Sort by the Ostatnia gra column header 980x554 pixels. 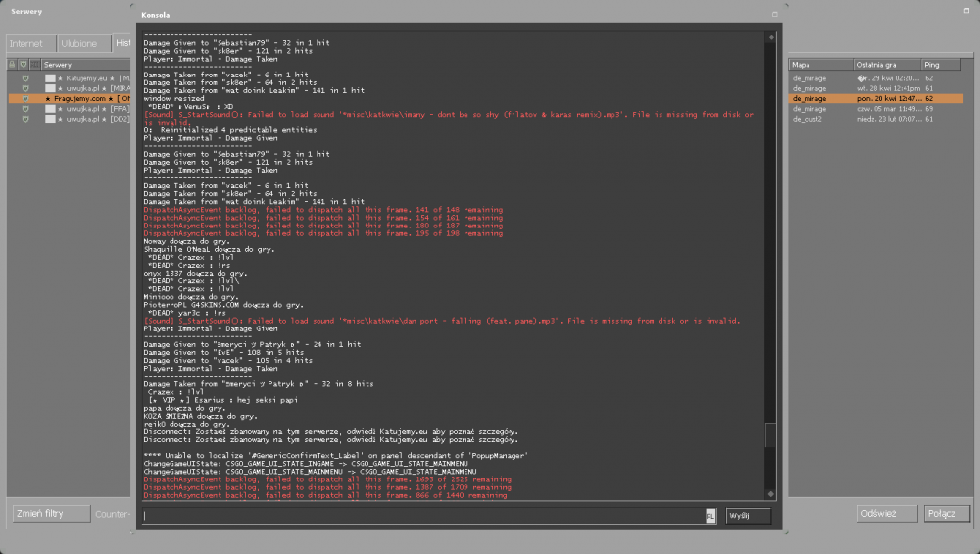tap(887, 65)
